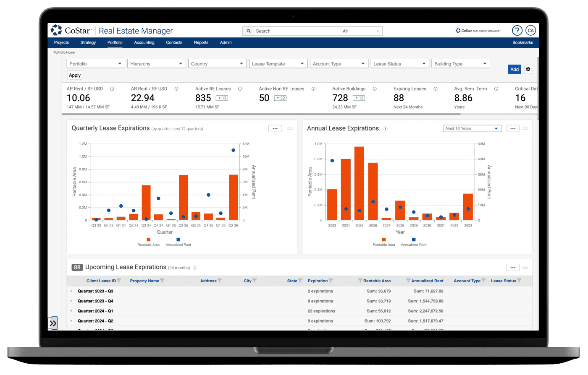Screen dimensions: 588x375
Task: Click the blue Add button
Action: point(514,69)
